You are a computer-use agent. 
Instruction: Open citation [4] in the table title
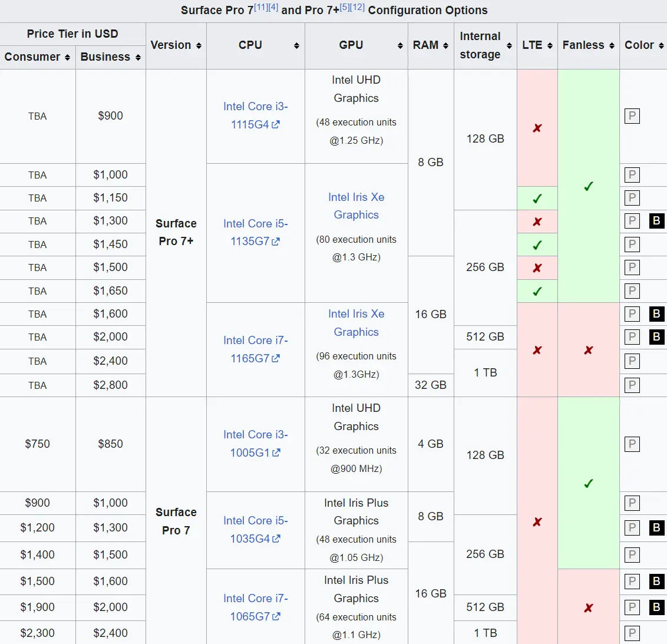point(273,7)
